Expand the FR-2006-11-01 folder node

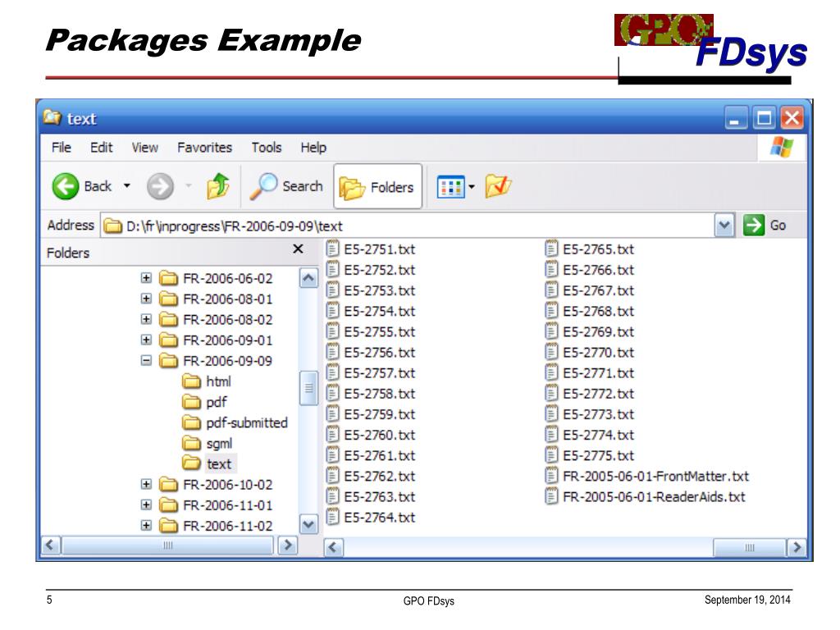coord(146,504)
